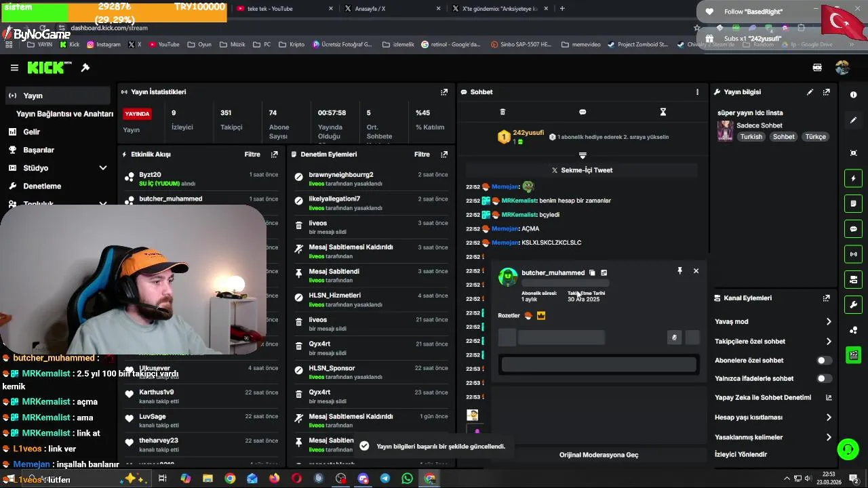Image resolution: width=868 pixels, height=488 pixels.
Task: Switch to teke tek - YouTube tab
Action: [x=285, y=8]
